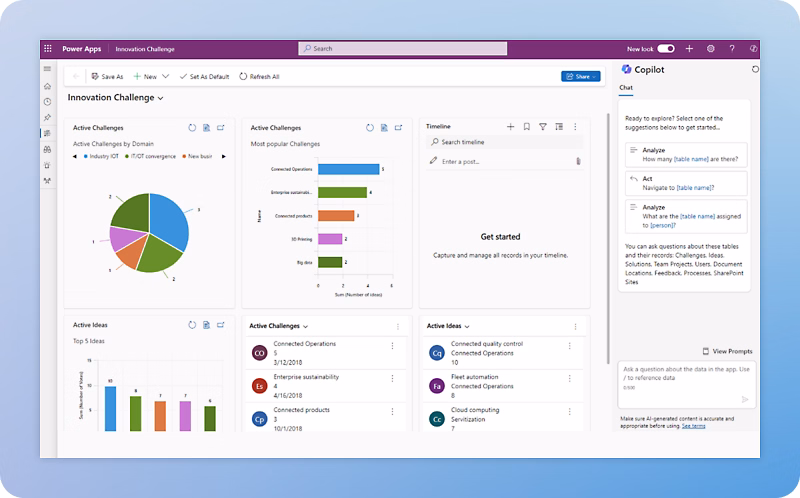Choose the 'Navigate to [table name]?' Act suggestion

coord(686,183)
